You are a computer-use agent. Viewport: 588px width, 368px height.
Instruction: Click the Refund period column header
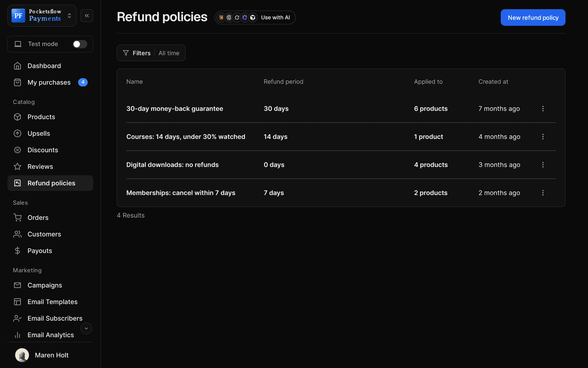283,82
